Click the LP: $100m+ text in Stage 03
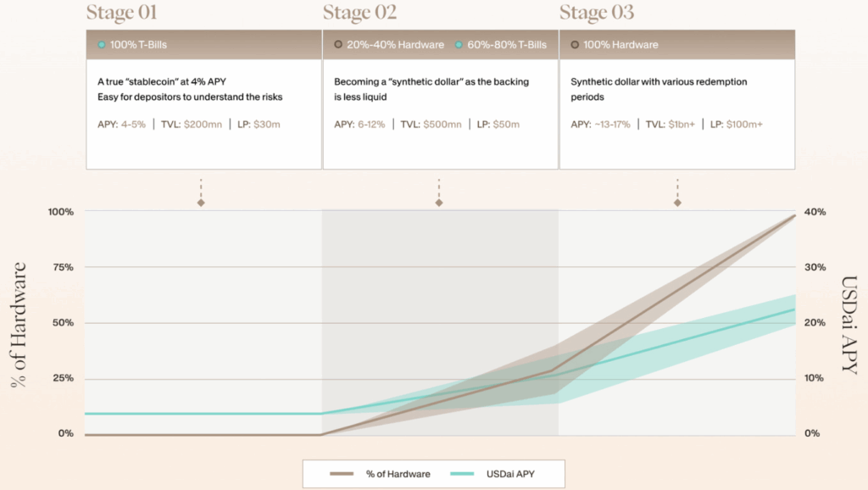The height and width of the screenshot is (490, 868). tap(737, 125)
